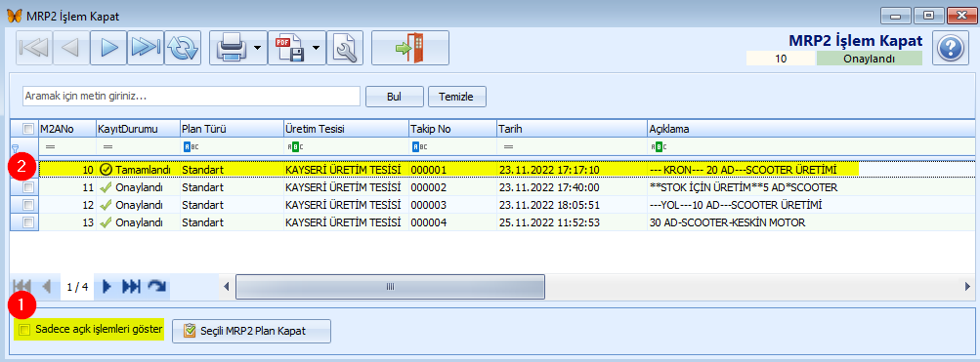980x362 pixels.
Task: Jump to last record in top toolbar
Action: point(147,48)
